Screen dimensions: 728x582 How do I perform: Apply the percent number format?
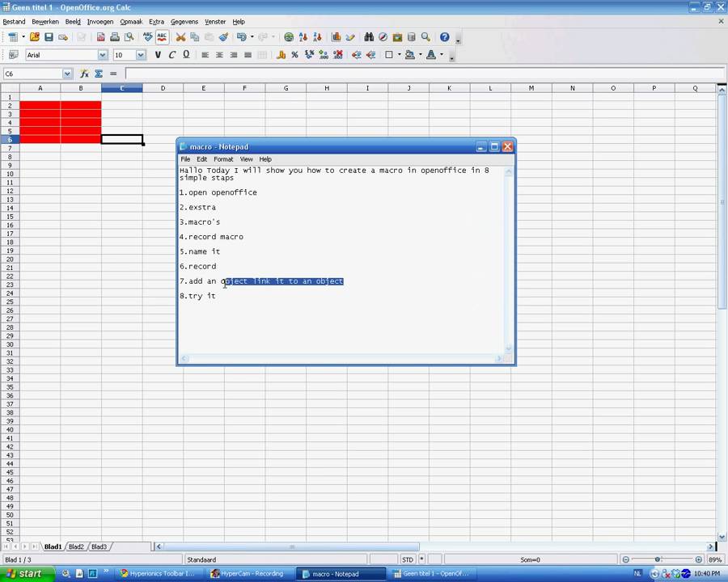point(294,55)
